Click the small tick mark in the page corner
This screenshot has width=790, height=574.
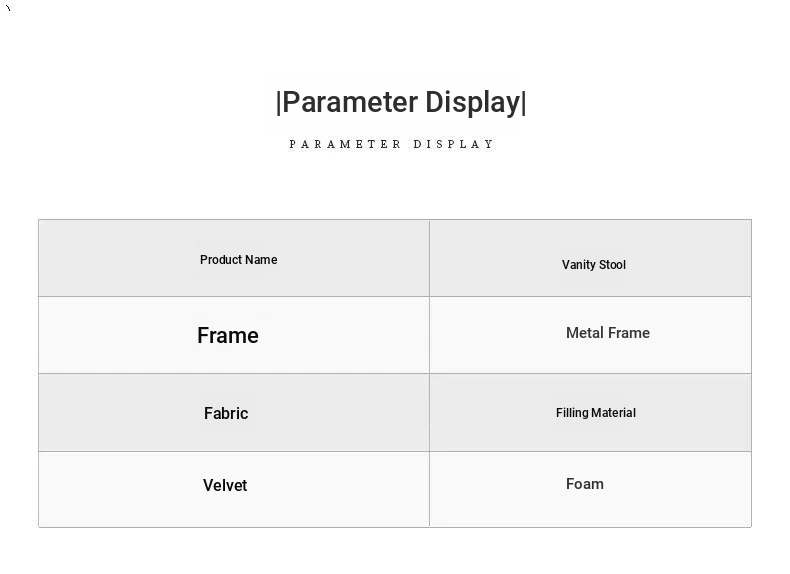point(8,8)
